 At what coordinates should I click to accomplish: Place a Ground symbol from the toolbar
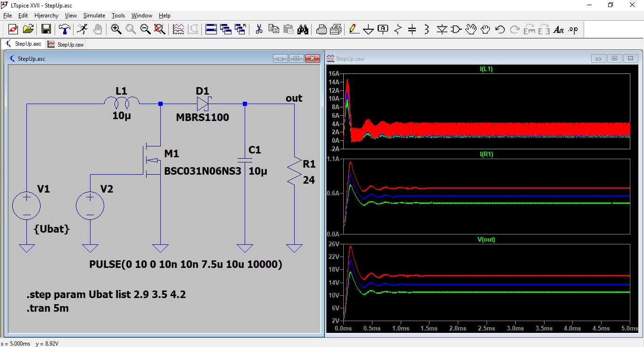pos(369,29)
